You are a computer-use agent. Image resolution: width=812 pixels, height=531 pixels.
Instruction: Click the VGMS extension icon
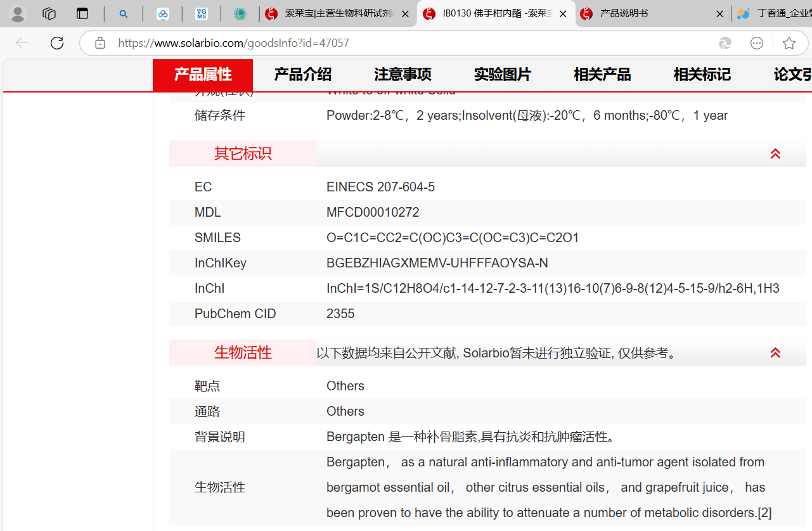click(x=202, y=13)
